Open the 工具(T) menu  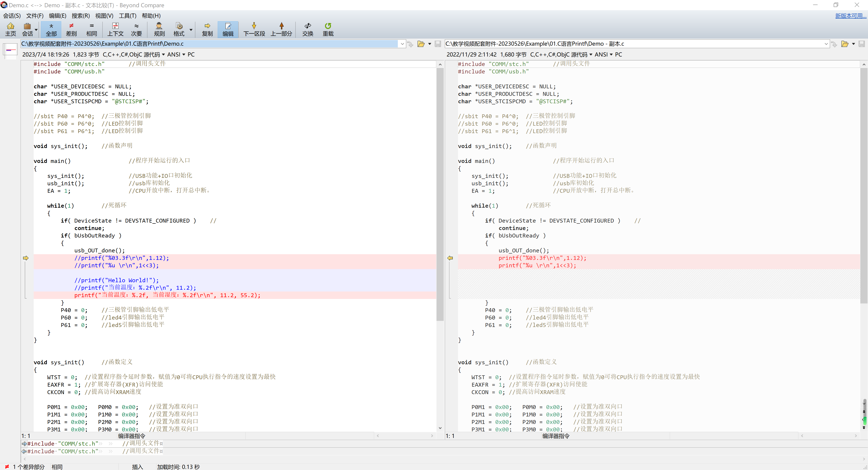coord(127,16)
